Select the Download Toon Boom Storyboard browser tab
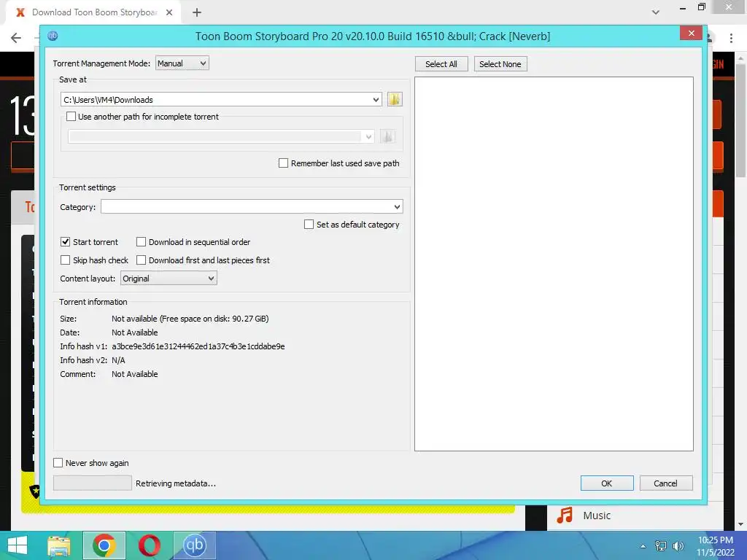The height and width of the screenshot is (560, 747). click(93, 12)
